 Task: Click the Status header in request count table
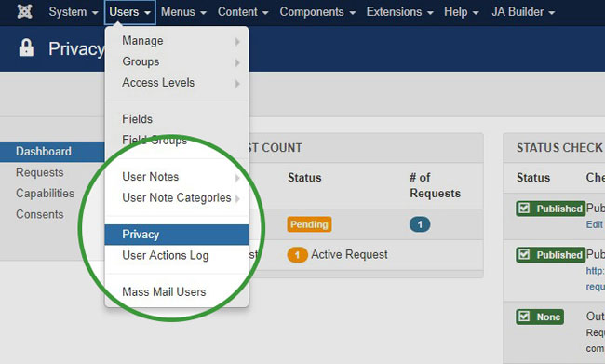pyautogui.click(x=304, y=178)
